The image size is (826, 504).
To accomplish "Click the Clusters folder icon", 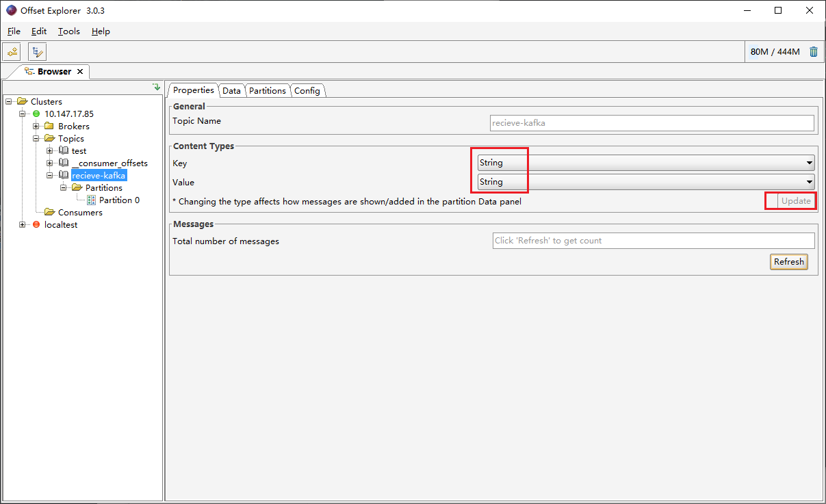I will 22,102.
